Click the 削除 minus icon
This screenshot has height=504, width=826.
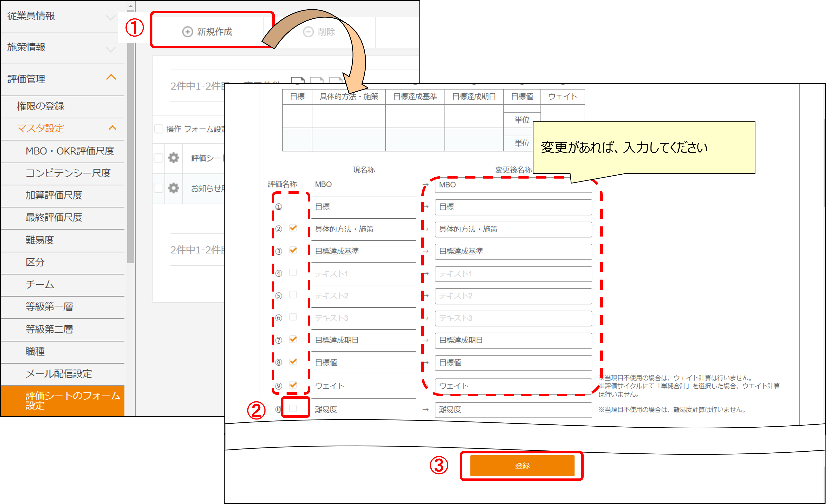coord(308,32)
